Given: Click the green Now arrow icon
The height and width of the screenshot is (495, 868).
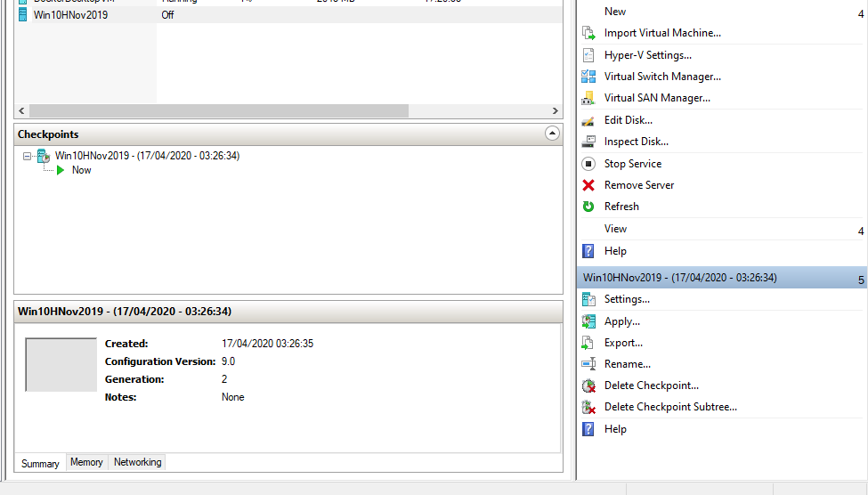Looking at the screenshot, I should tap(61, 170).
